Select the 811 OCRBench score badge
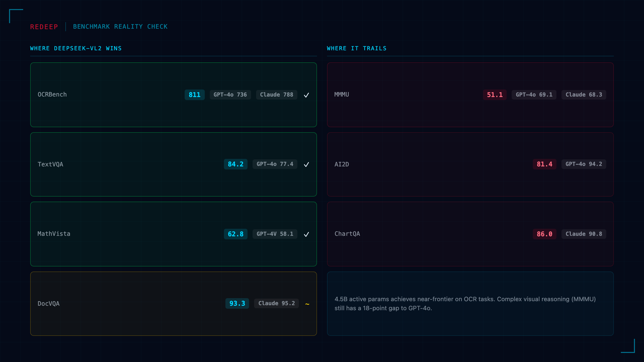This screenshot has height=362, width=644. pos(194,95)
